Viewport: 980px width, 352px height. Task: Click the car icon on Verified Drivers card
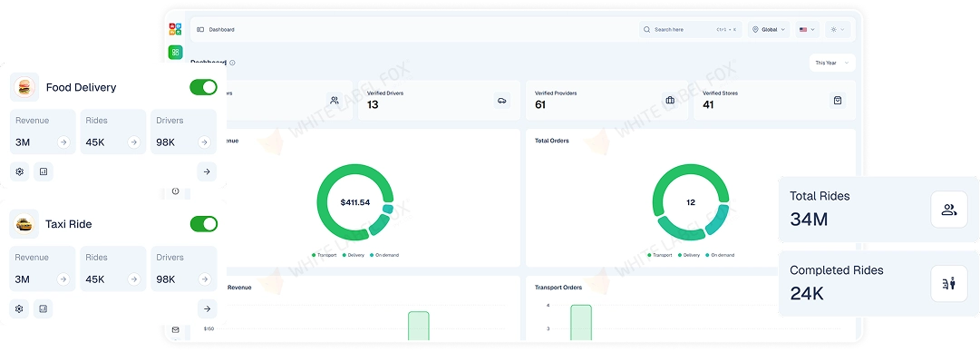502,100
